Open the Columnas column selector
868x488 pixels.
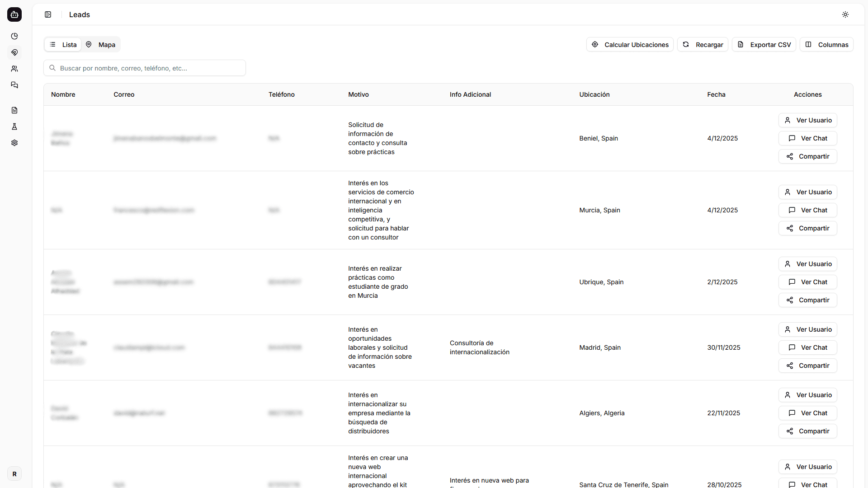click(826, 44)
